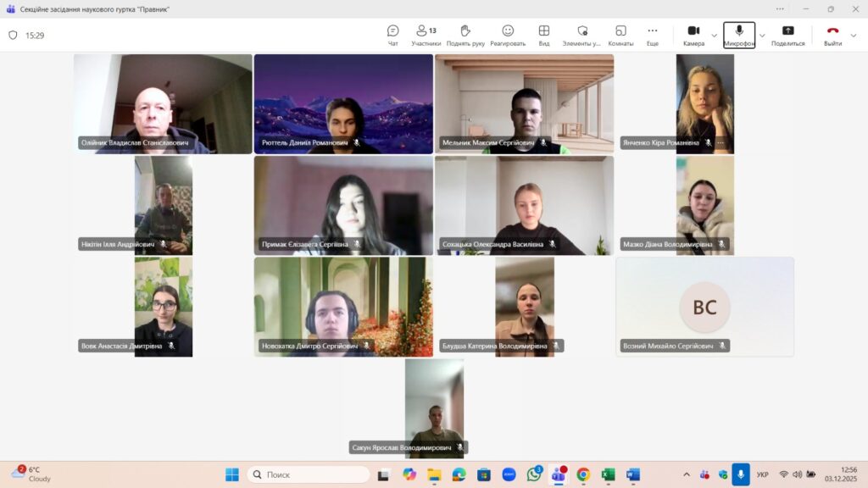The width and height of the screenshot is (868, 488).
Task: Open the Еще (more) menu
Action: [652, 35]
